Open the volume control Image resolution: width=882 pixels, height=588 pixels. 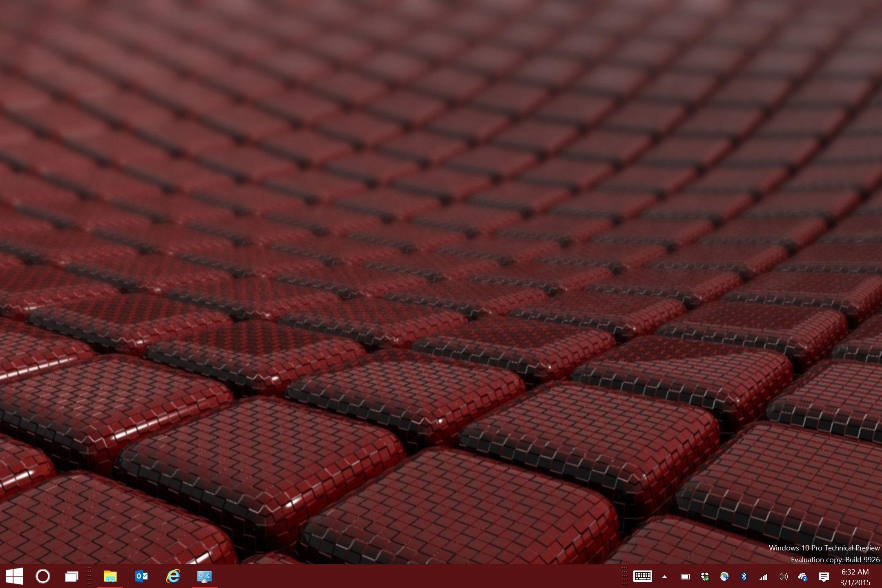[783, 577]
